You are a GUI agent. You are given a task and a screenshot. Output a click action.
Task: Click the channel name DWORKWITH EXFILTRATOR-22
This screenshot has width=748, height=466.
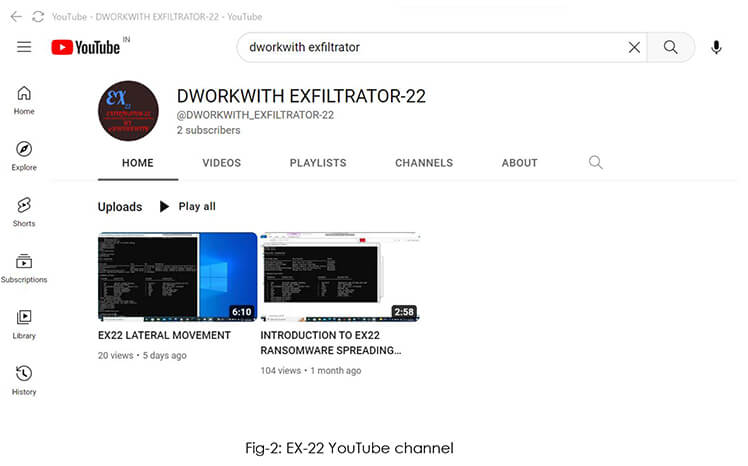tap(301, 96)
